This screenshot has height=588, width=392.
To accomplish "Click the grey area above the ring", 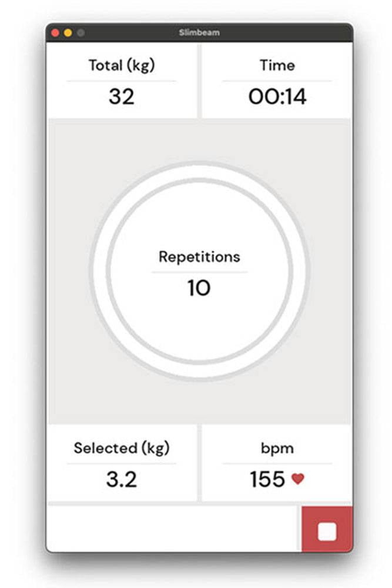I will pos(199,140).
